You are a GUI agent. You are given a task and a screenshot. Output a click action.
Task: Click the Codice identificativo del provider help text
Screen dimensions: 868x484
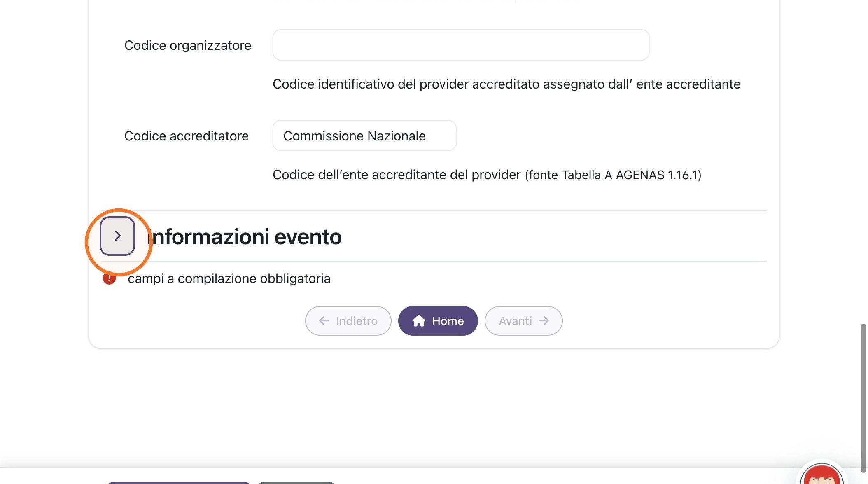pos(506,84)
